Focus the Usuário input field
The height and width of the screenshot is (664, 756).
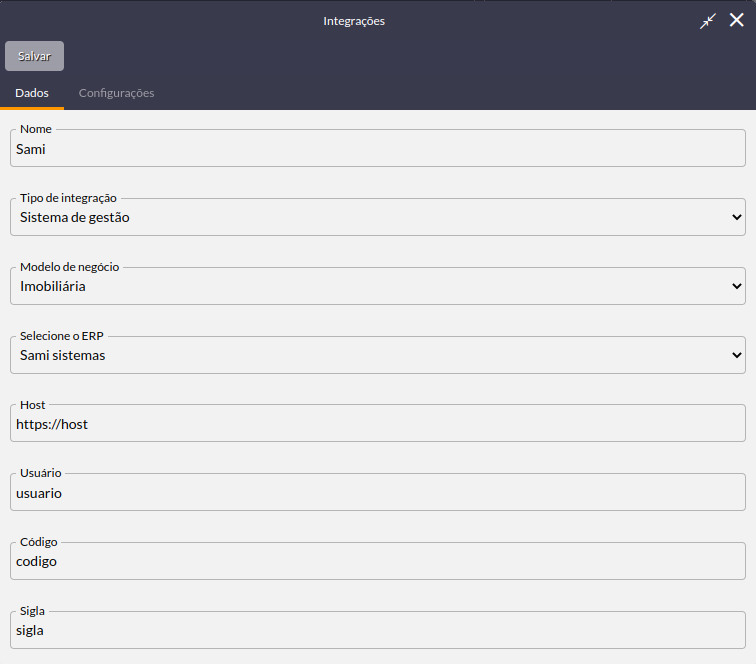(378, 493)
